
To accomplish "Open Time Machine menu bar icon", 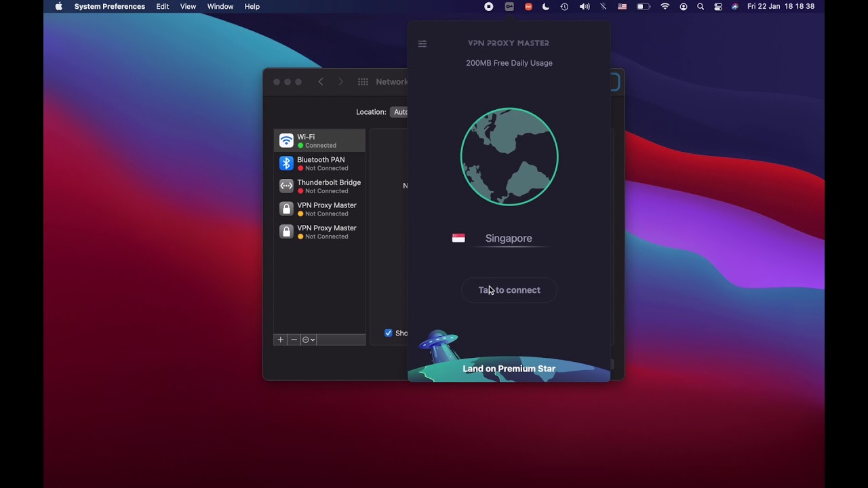I will [564, 6].
